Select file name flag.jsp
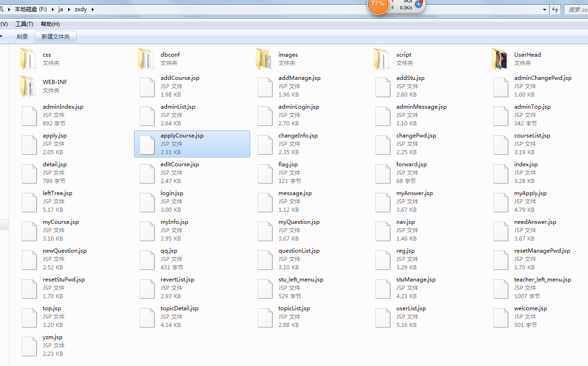Viewport: 588px width, 366px height. pyautogui.click(x=288, y=164)
